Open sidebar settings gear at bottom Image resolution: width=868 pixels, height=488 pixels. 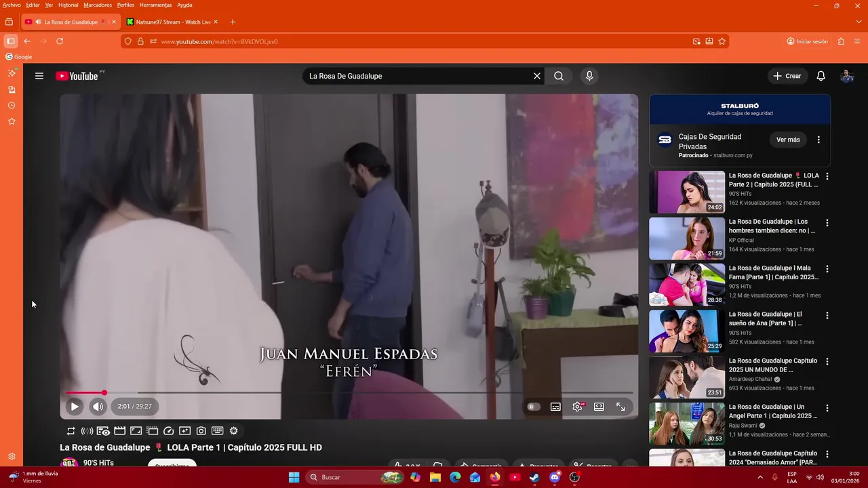click(12, 457)
